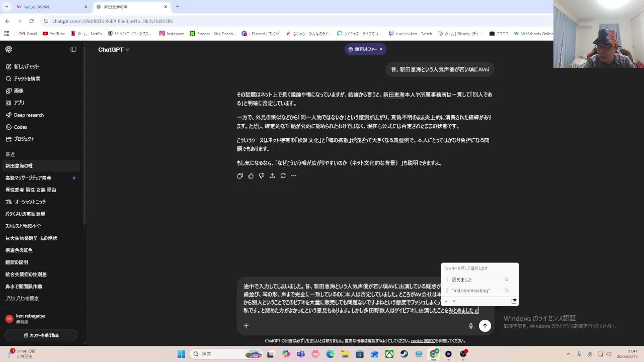Open the Images (画像) section
644x362 pixels.
(40, 90)
